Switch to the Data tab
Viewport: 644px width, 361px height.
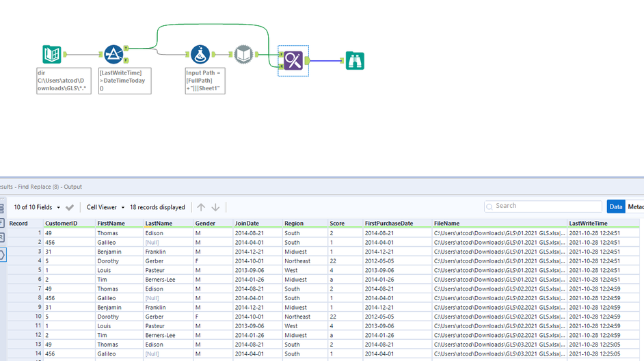pyautogui.click(x=616, y=206)
